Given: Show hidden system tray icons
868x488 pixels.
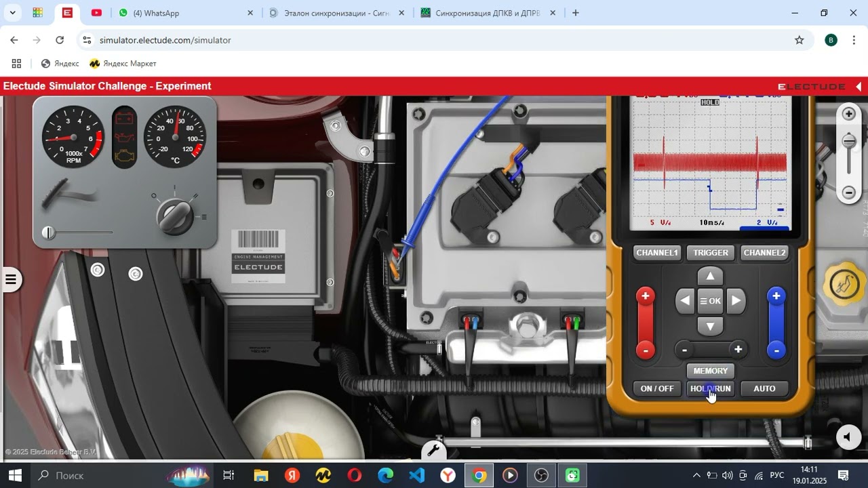Looking at the screenshot, I should pos(696,475).
